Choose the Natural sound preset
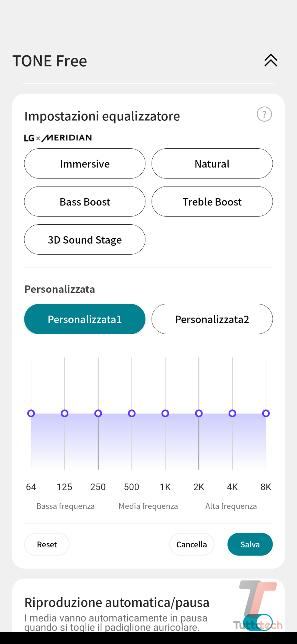297x644 pixels. click(x=212, y=164)
